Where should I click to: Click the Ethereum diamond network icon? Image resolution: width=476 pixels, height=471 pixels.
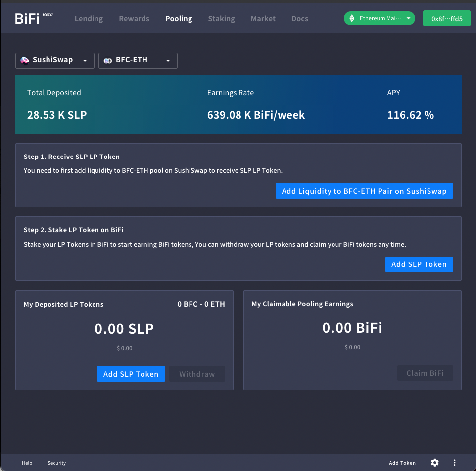coord(352,18)
